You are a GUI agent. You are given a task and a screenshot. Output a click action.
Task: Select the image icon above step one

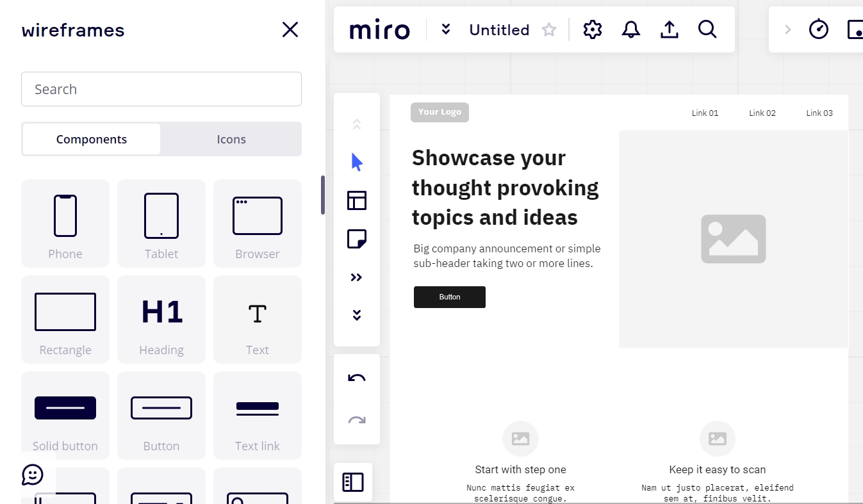[x=521, y=439]
